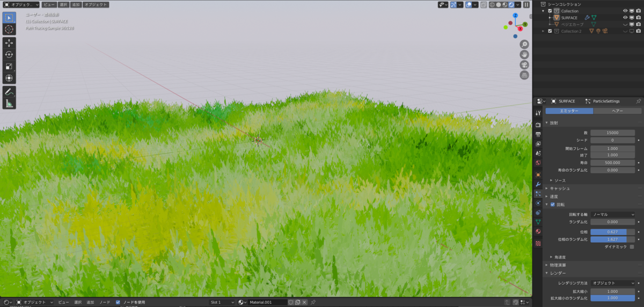The width and height of the screenshot is (644, 307).
Task: Toggle viewport overlays display
Action: [x=468, y=4]
